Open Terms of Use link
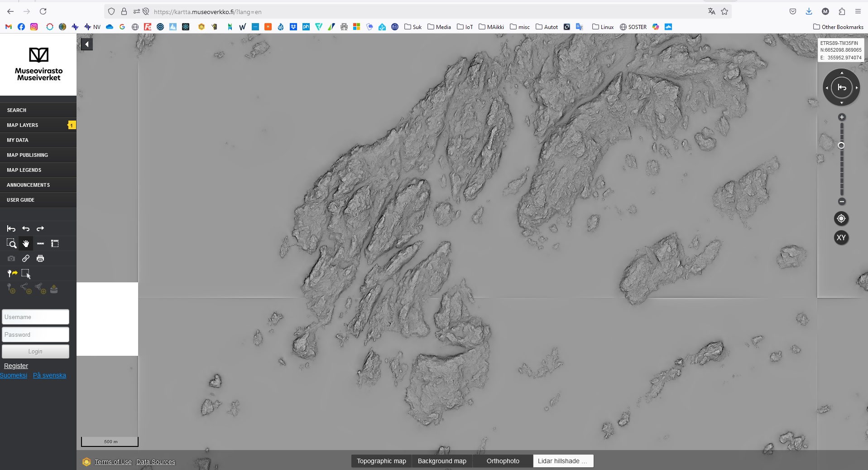The width and height of the screenshot is (868, 470). coord(113,462)
